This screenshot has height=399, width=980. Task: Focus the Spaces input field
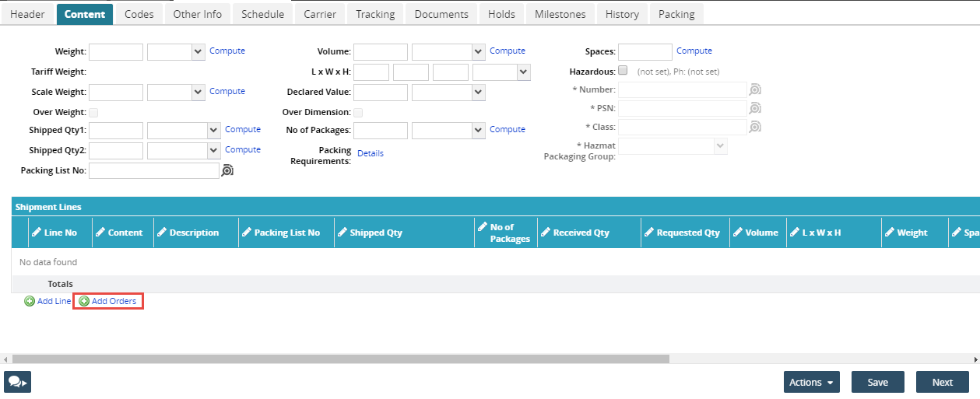[645, 52]
